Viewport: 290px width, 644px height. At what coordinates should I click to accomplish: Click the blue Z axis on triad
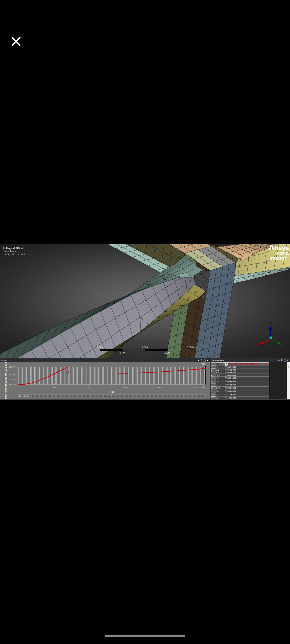(271, 331)
